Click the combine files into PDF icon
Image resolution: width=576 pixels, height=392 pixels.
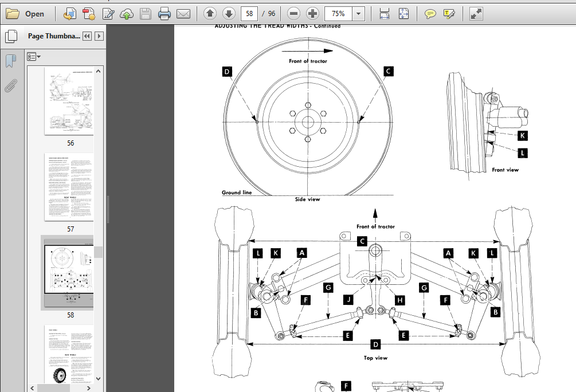(88, 14)
